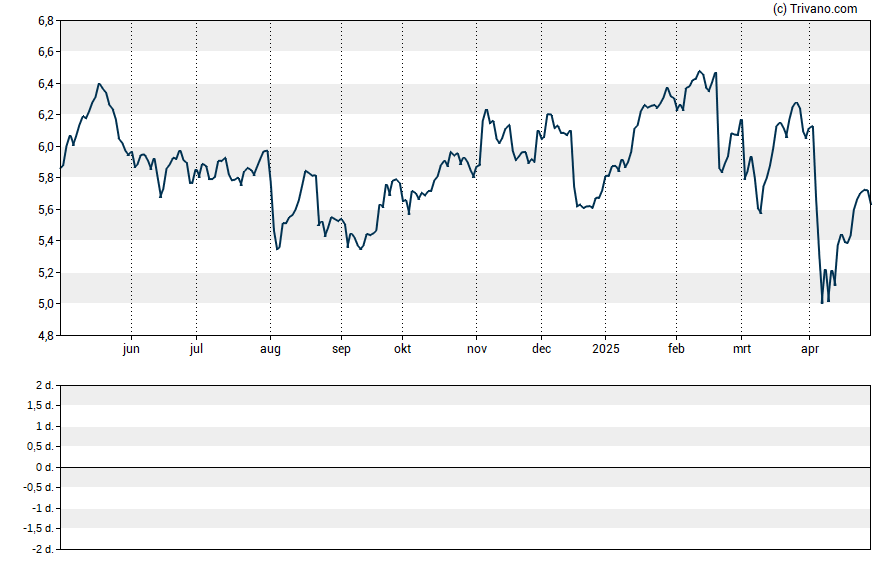
Task: Click the '5,2' price axis label
Action: [46, 273]
